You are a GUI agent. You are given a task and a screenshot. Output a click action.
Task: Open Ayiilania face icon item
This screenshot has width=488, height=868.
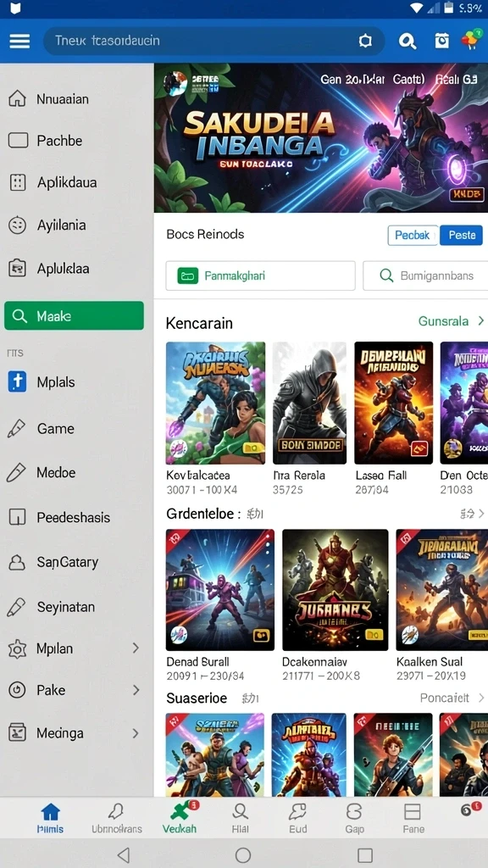(x=17, y=225)
